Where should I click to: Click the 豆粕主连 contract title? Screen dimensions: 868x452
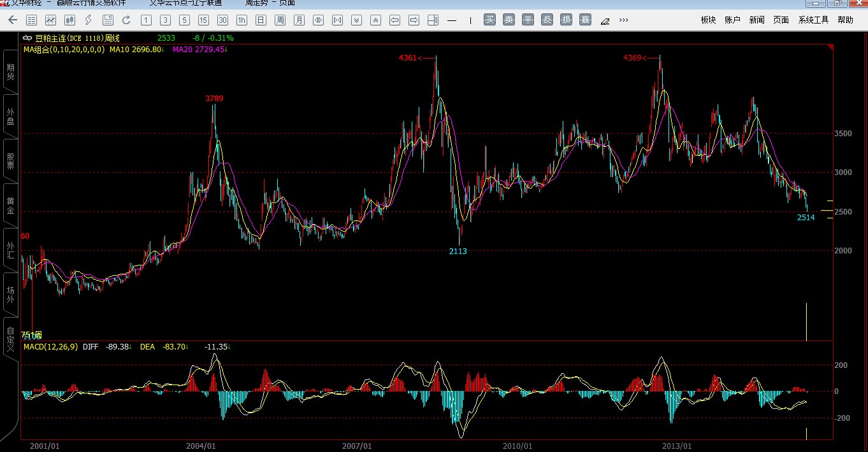tap(65, 39)
